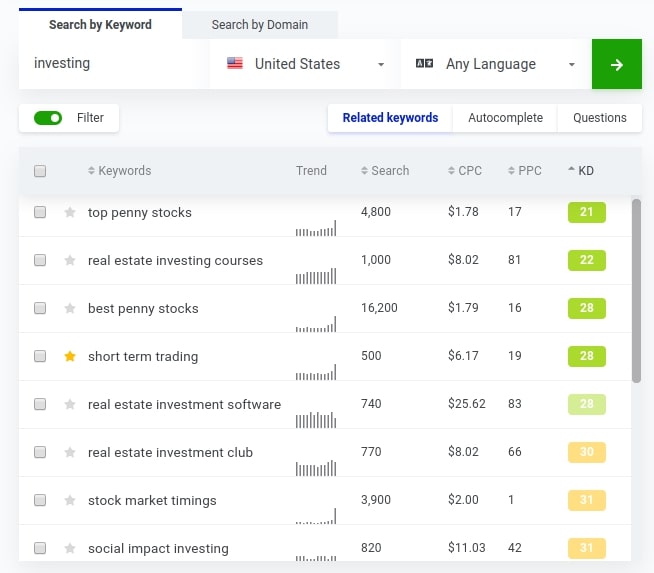This screenshot has height=573, width=654.
Task: Star the 'real estate investment club' keyword
Action: [70, 452]
